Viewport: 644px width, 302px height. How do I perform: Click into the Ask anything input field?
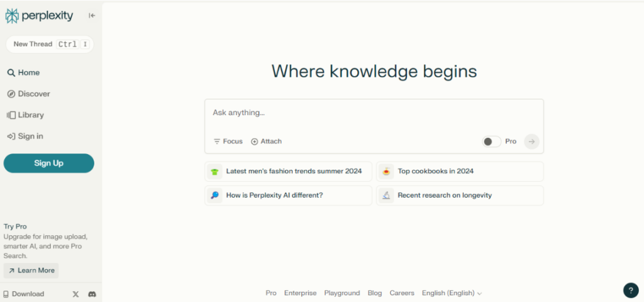click(x=374, y=113)
